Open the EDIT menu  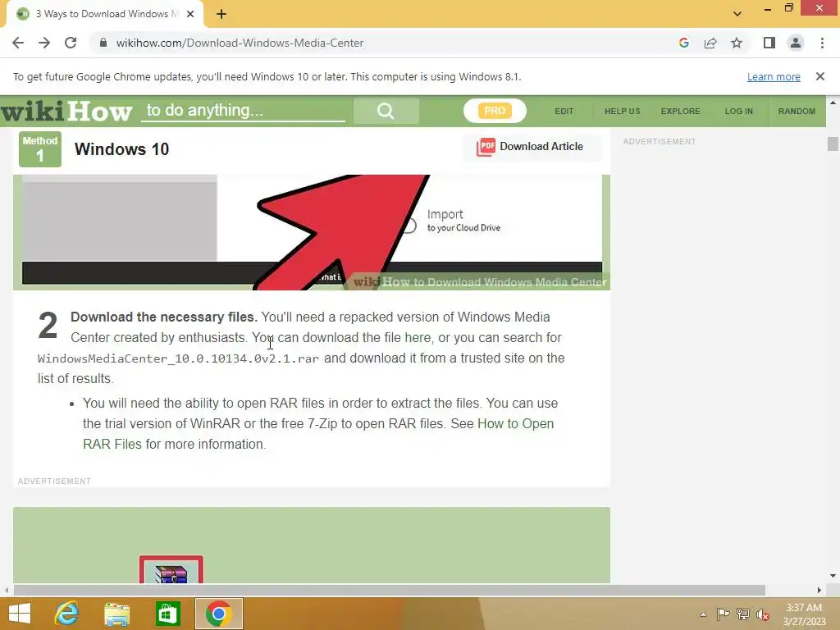(564, 112)
